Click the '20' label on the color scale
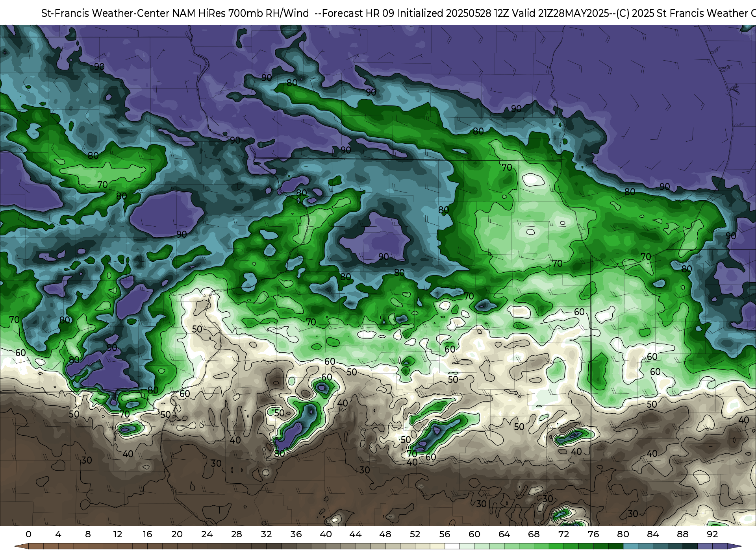Screen dimensions: 756x551 [177, 534]
